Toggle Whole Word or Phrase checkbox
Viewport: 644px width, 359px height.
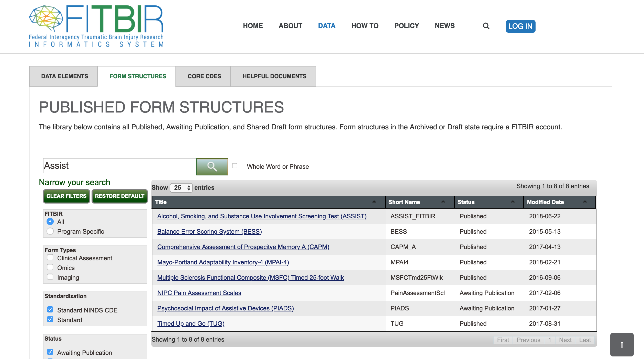[235, 166]
